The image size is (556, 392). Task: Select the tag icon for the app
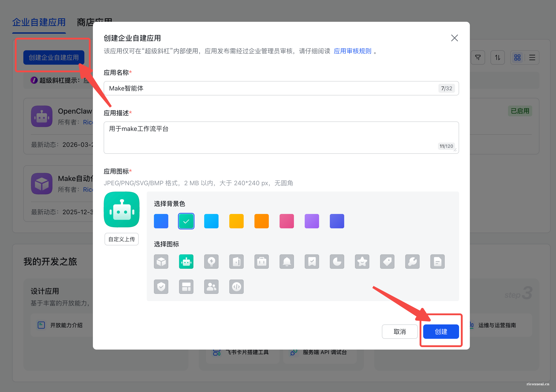387,262
